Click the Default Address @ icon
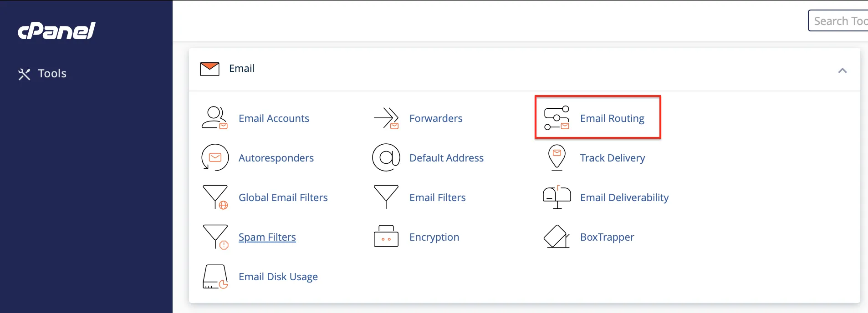The image size is (868, 313). click(x=386, y=158)
